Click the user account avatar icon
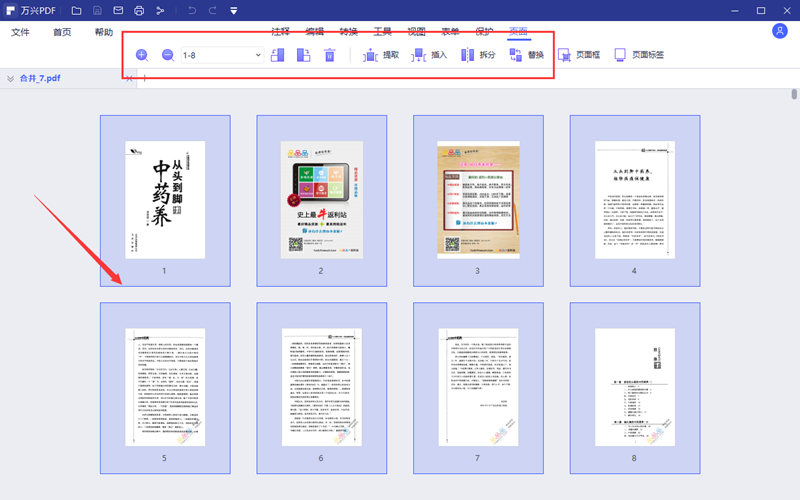 (780, 32)
